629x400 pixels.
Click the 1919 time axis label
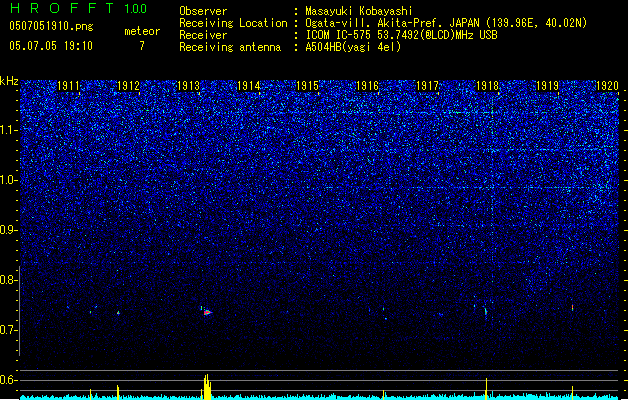tap(548, 86)
